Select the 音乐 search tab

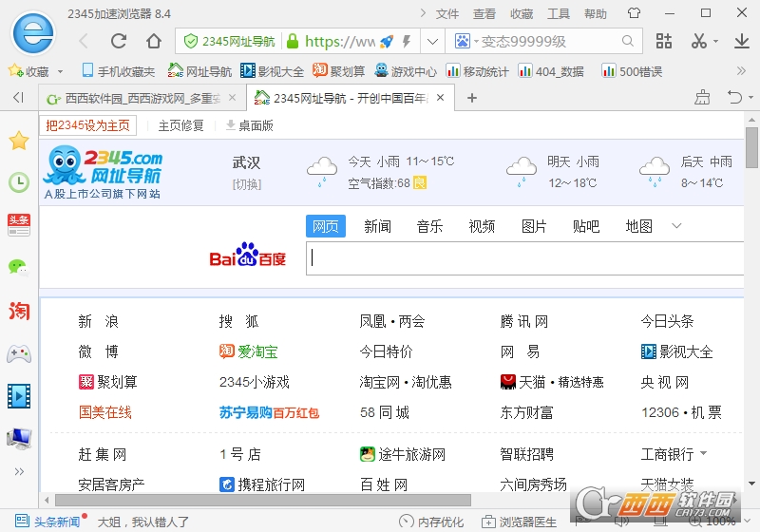pyautogui.click(x=429, y=226)
